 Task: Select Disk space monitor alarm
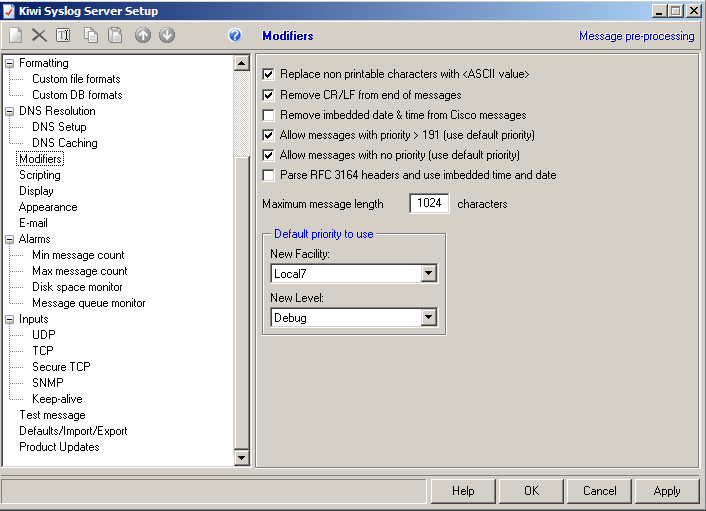(77, 287)
